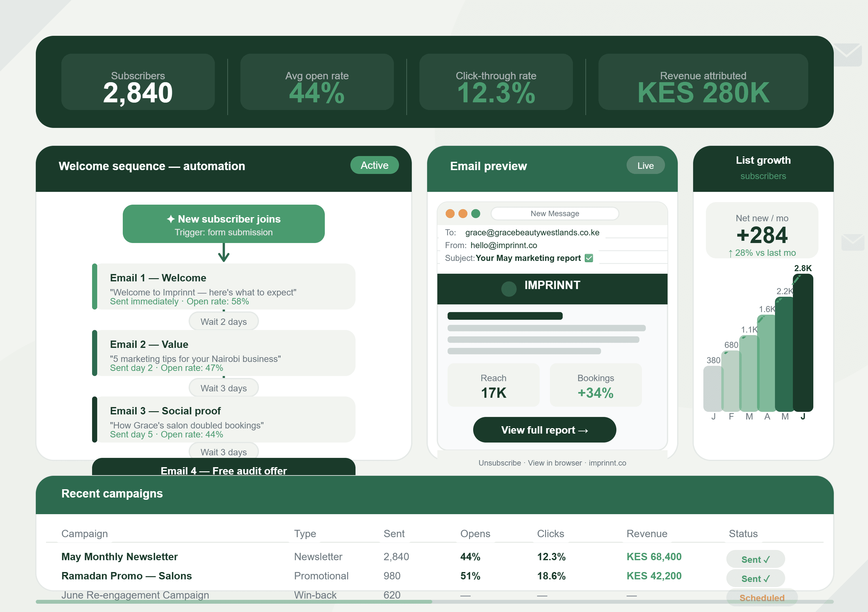
Task: Open the June Re-engagement Campaign row
Action: click(x=435, y=595)
